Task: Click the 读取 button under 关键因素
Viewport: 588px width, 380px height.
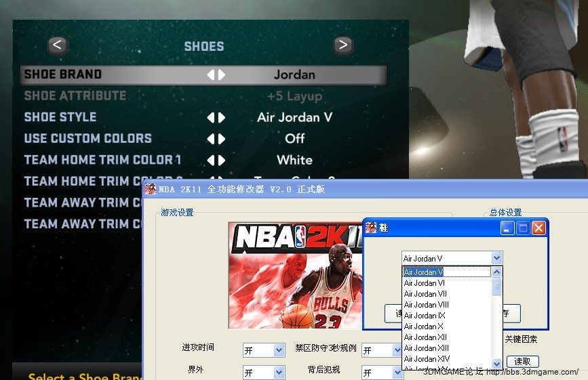Action: point(522,362)
